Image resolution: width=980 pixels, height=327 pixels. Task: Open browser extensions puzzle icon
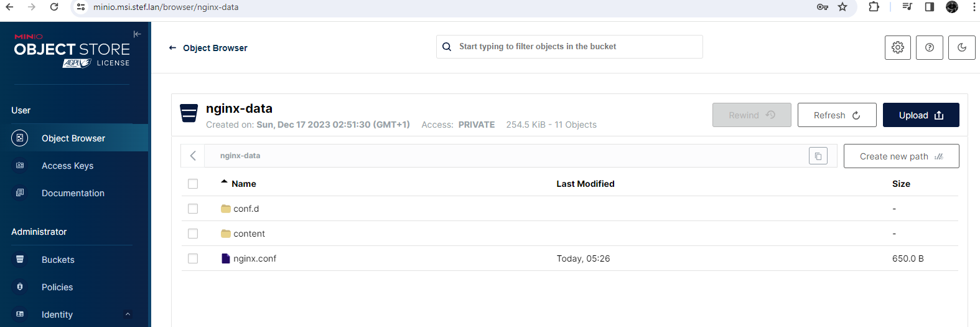pos(874,7)
